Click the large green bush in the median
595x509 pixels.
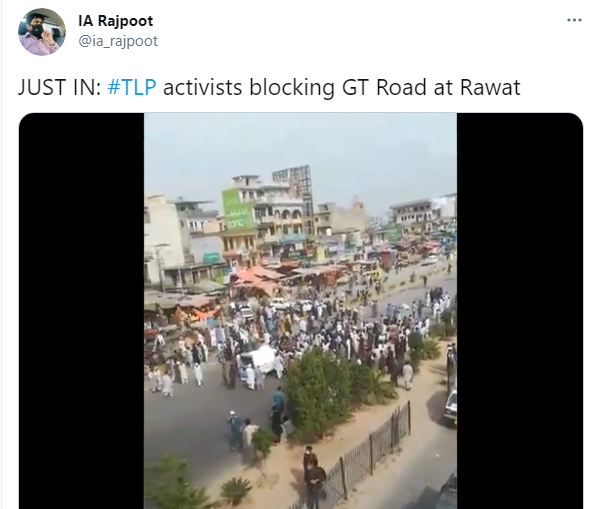point(318,391)
